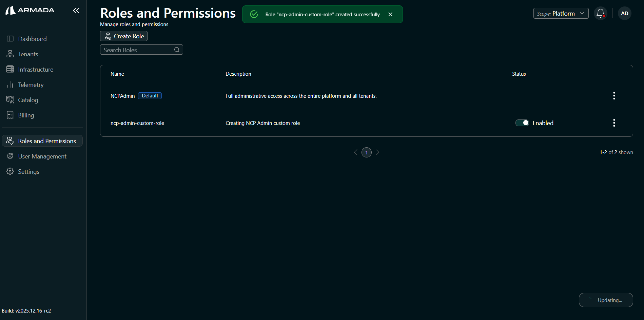Screen dimensions: 644x320
Task: Dismiss the role created success notification
Action: (390, 14)
